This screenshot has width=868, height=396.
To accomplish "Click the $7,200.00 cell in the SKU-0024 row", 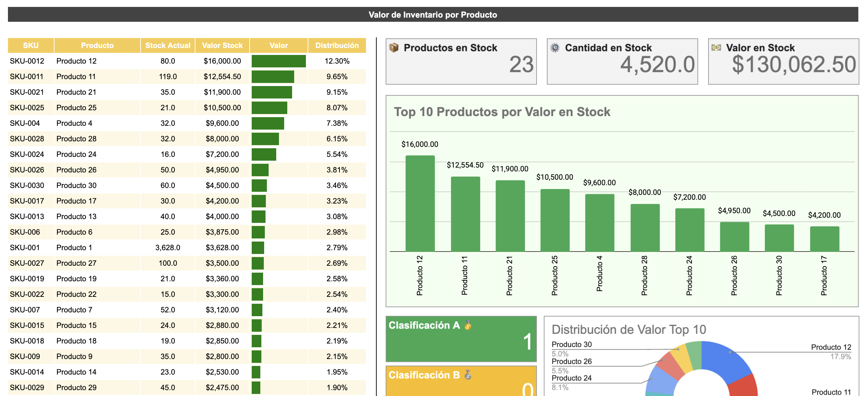I will (x=222, y=154).
